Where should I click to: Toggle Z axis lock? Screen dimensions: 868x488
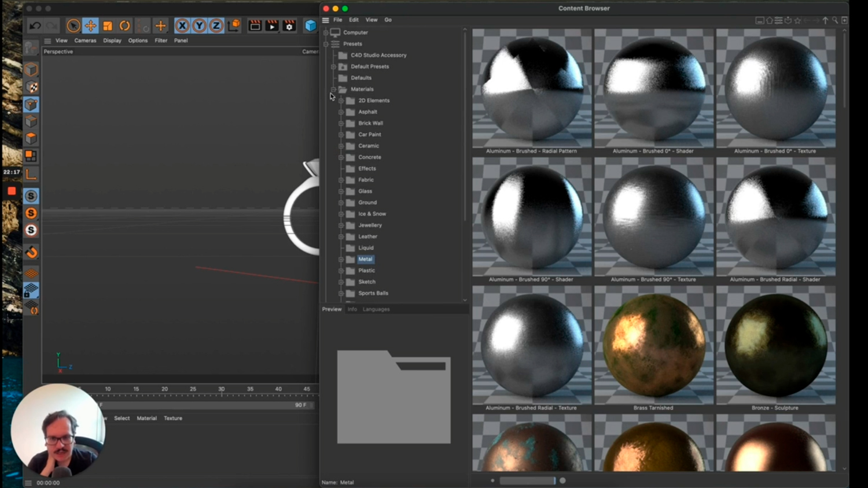coord(216,25)
